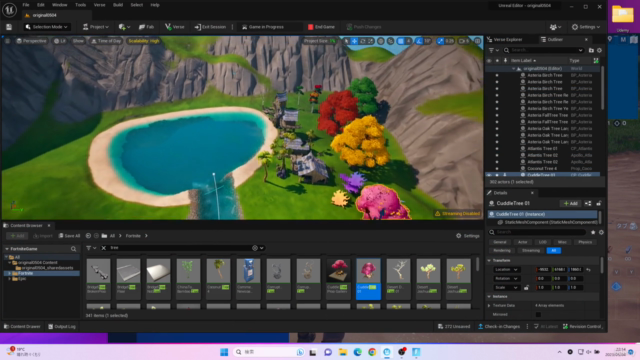The height and width of the screenshot is (360, 640).
Task: Open Output Log in status bar
Action: click(x=62, y=327)
